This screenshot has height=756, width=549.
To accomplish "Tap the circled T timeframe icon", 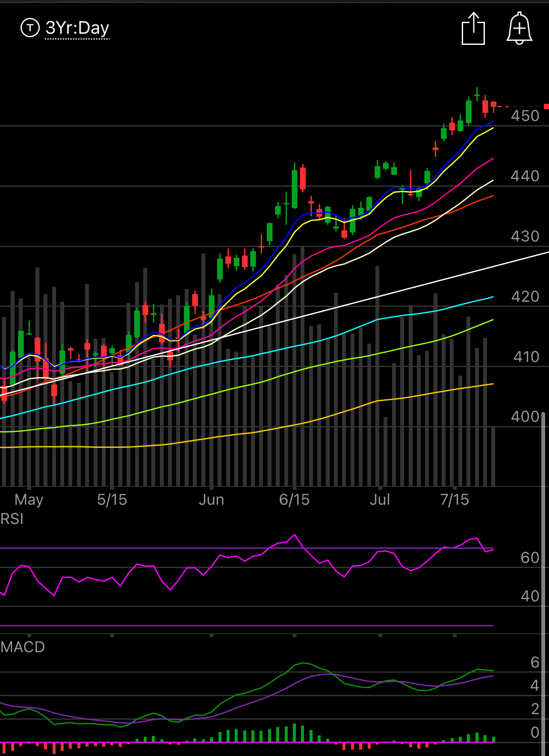I will coord(30,28).
